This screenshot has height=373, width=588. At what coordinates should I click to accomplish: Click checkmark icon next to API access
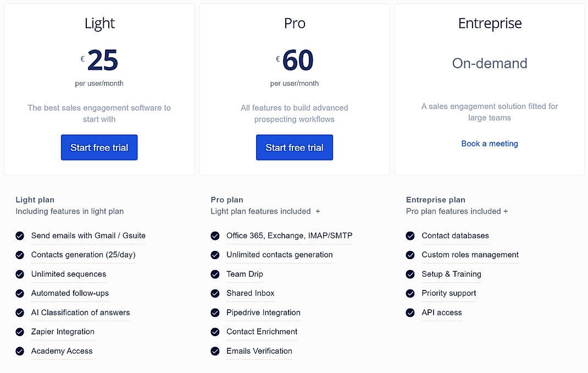click(x=410, y=313)
